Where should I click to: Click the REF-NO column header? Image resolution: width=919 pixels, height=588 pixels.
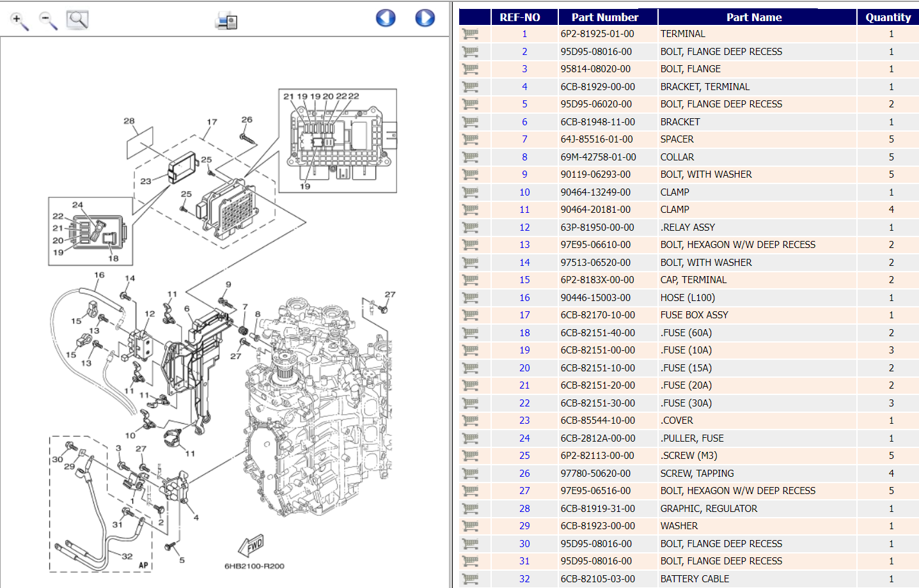point(524,17)
